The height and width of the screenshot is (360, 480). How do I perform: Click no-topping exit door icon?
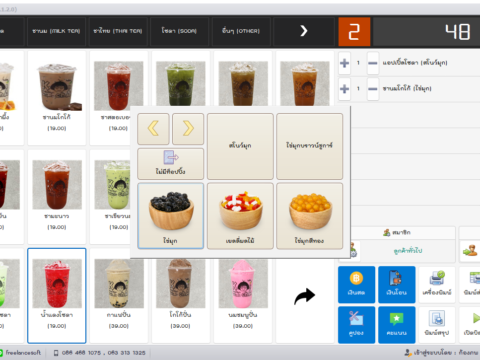coord(171,157)
